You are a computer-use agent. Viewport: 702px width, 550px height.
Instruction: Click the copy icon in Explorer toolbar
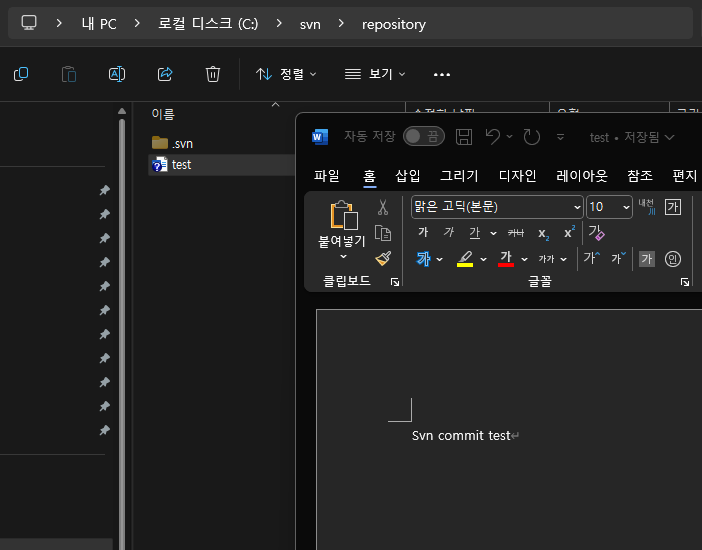point(21,74)
